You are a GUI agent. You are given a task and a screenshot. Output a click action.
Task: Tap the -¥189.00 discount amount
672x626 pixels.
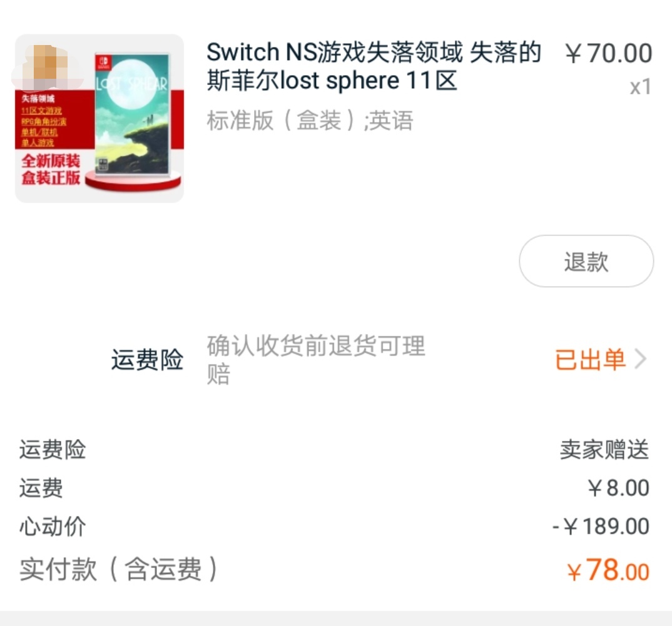pos(601,526)
